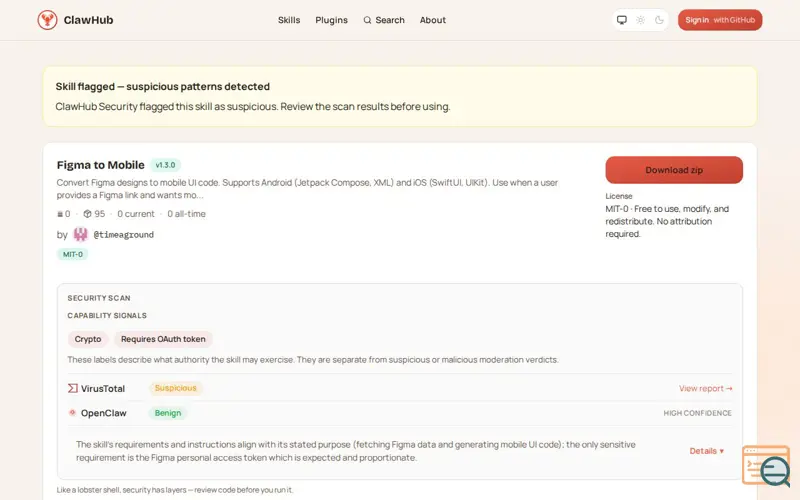Open @timeaground author profile link
This screenshot has width=800, height=500.
tap(123, 235)
